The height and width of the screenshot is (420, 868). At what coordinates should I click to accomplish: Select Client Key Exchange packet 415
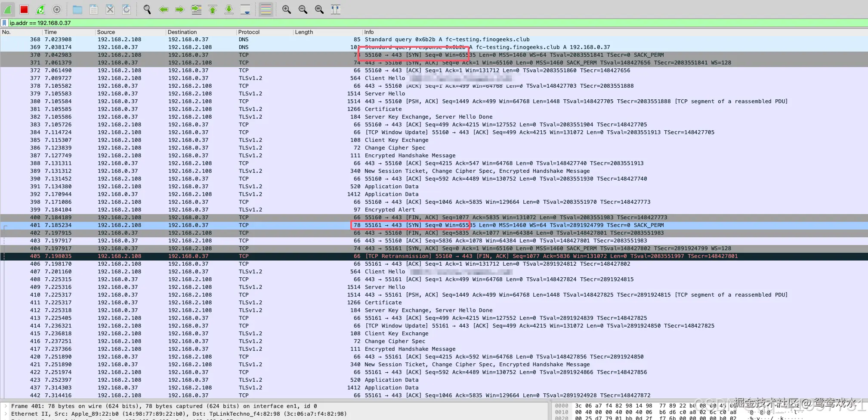pyautogui.click(x=434, y=334)
